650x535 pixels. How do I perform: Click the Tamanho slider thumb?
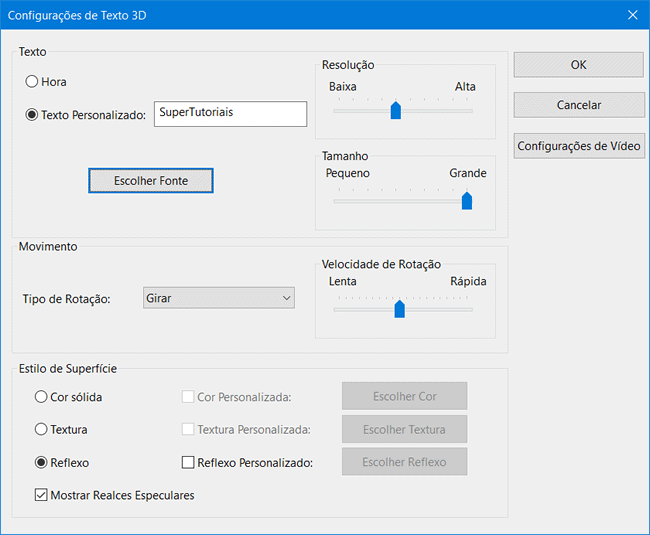point(467,200)
